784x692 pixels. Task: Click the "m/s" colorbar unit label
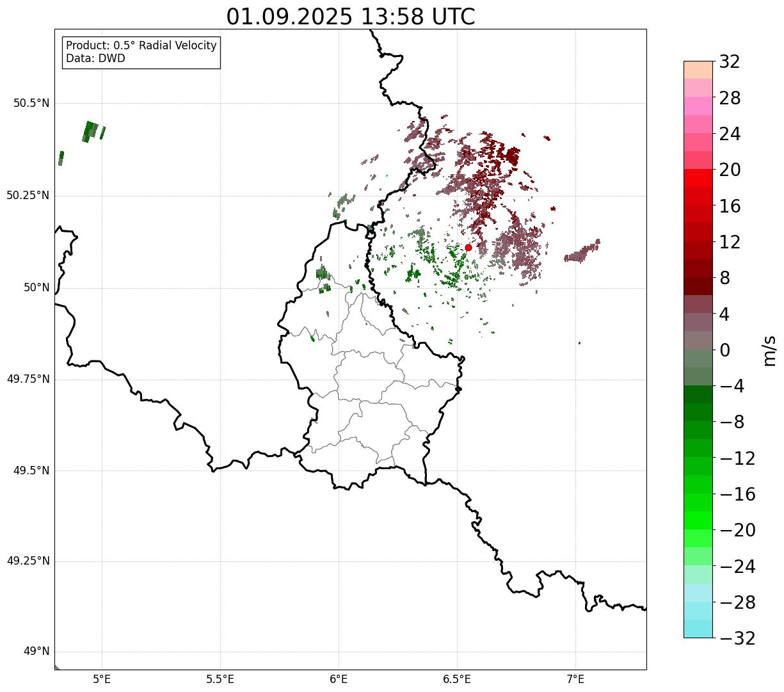pos(769,350)
